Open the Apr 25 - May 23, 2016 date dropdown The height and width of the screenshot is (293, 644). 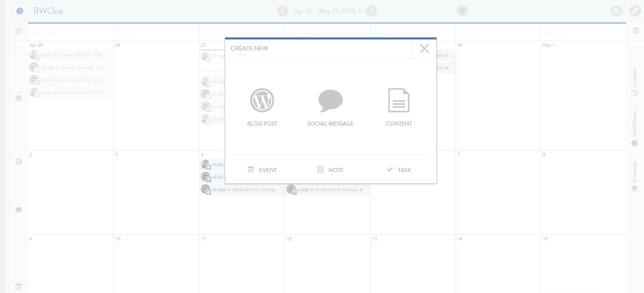coord(327,11)
